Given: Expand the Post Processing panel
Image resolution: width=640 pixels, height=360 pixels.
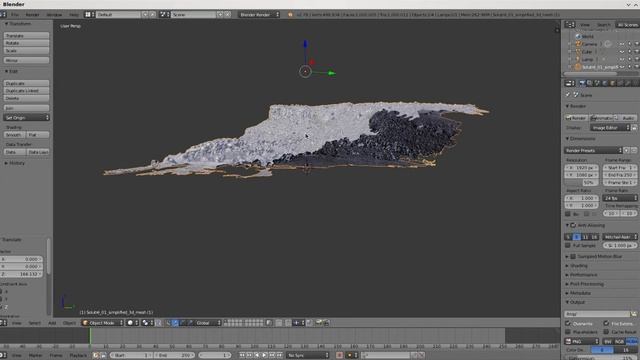Looking at the screenshot, I should [587, 284].
